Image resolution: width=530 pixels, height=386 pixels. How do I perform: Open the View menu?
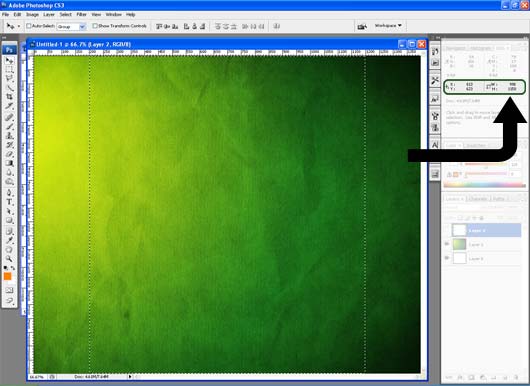point(96,15)
